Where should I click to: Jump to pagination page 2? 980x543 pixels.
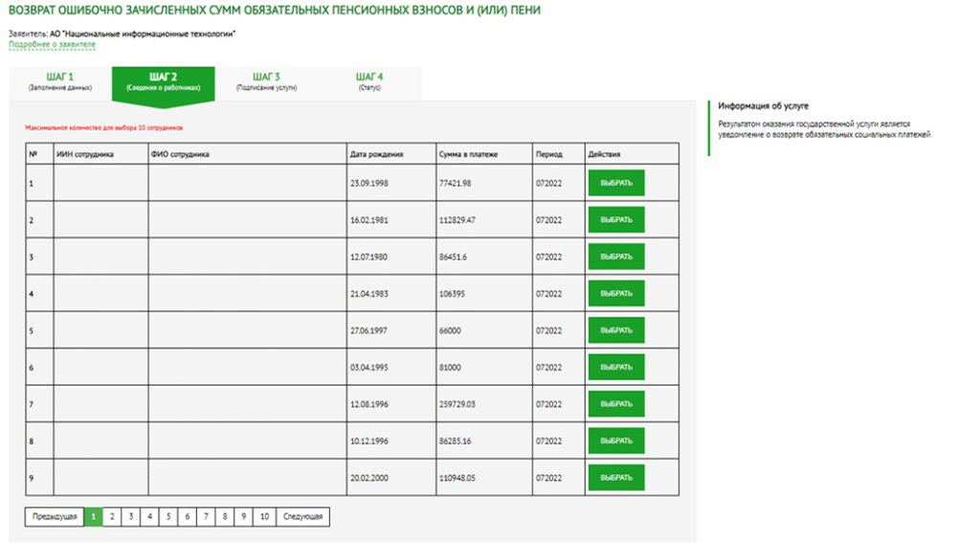tap(112, 517)
